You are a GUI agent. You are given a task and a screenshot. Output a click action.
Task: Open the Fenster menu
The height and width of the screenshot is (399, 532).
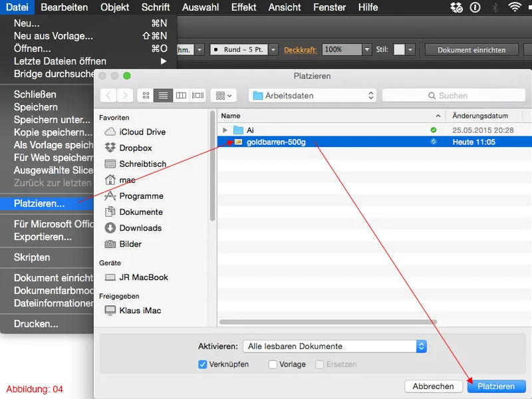(x=329, y=7)
